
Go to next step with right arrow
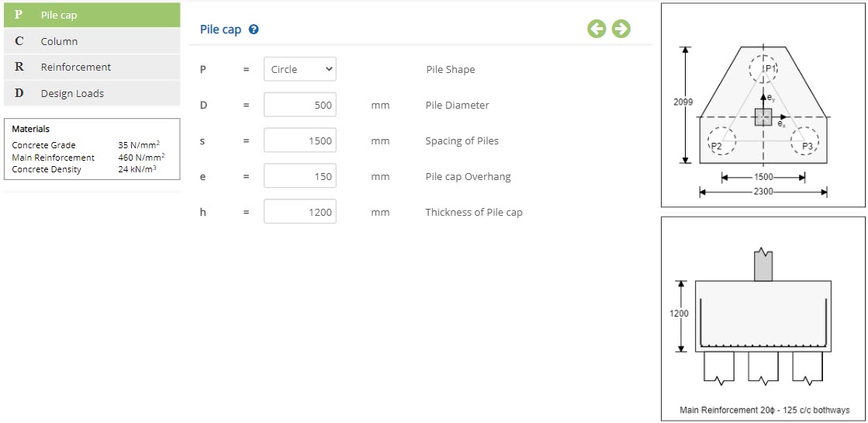621,29
